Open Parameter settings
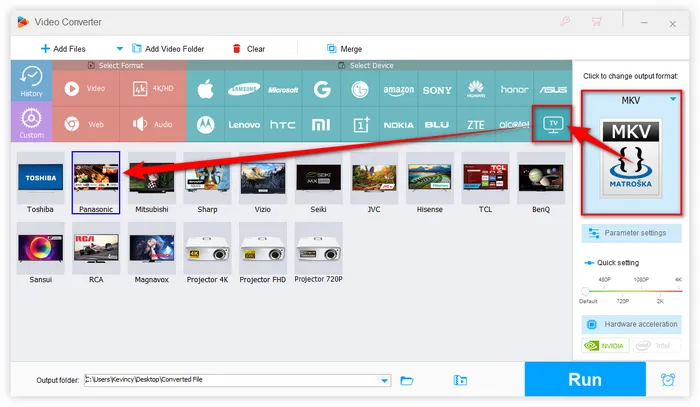The height and width of the screenshot is (407, 700). click(x=631, y=233)
